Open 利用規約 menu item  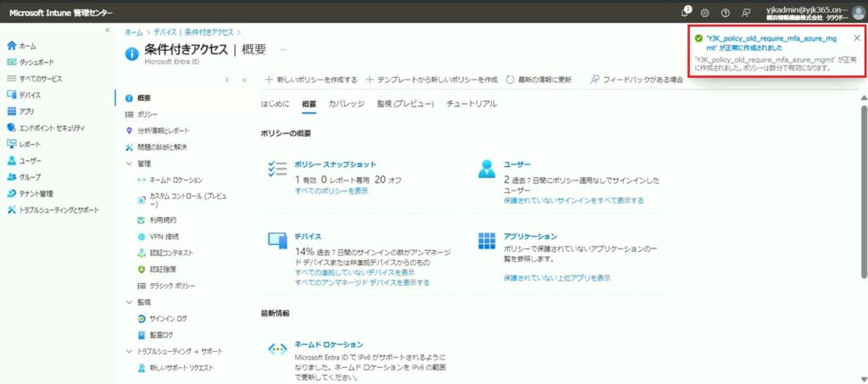(157, 220)
